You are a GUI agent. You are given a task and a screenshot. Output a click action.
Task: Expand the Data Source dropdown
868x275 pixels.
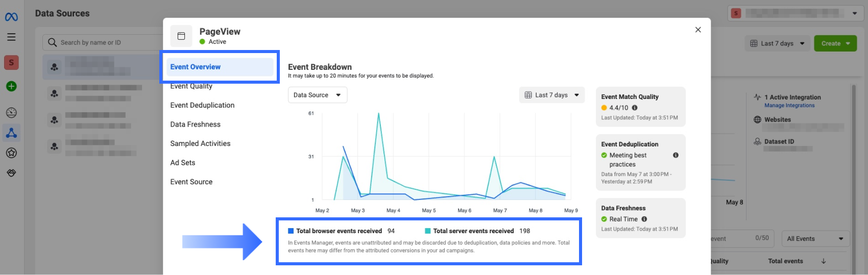tap(318, 95)
